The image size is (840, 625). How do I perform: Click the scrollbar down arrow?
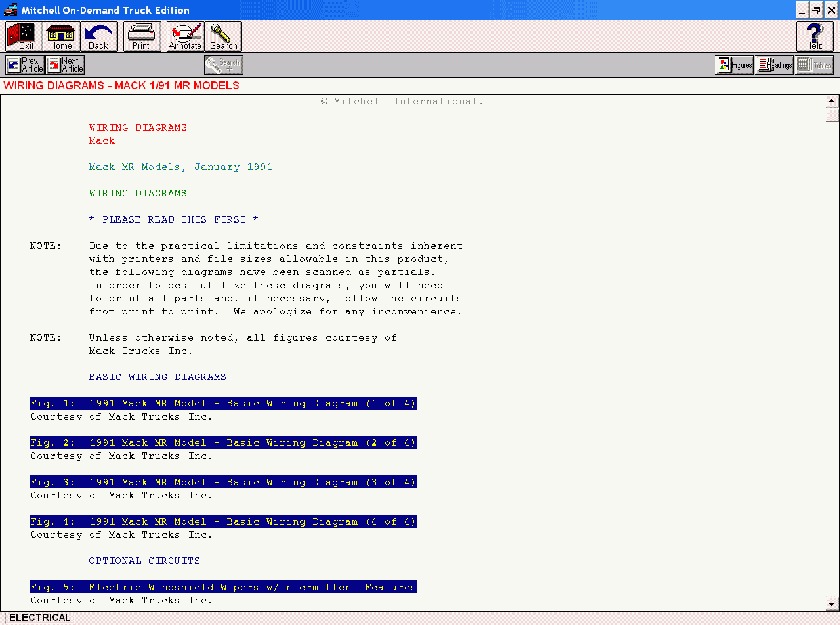pos(832,603)
